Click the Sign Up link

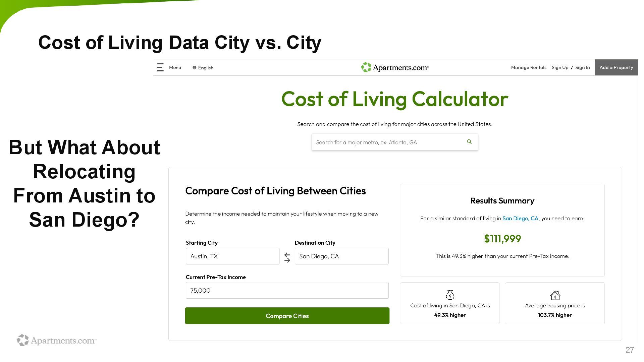point(560,67)
